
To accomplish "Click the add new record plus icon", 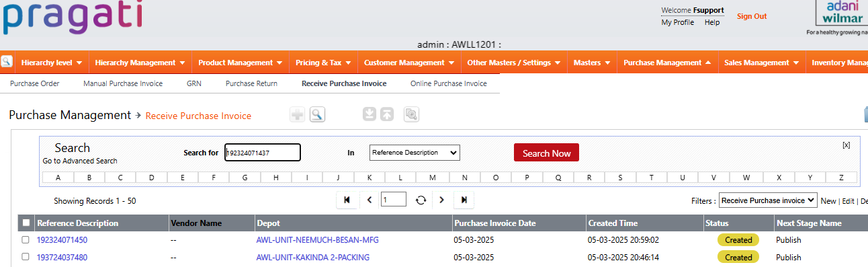I will click(297, 114).
